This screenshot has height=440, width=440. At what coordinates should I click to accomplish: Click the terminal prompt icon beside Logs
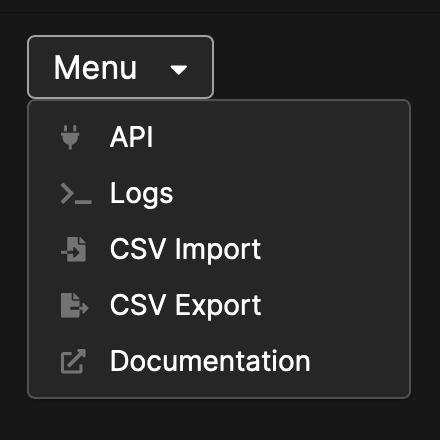pyautogui.click(x=76, y=193)
